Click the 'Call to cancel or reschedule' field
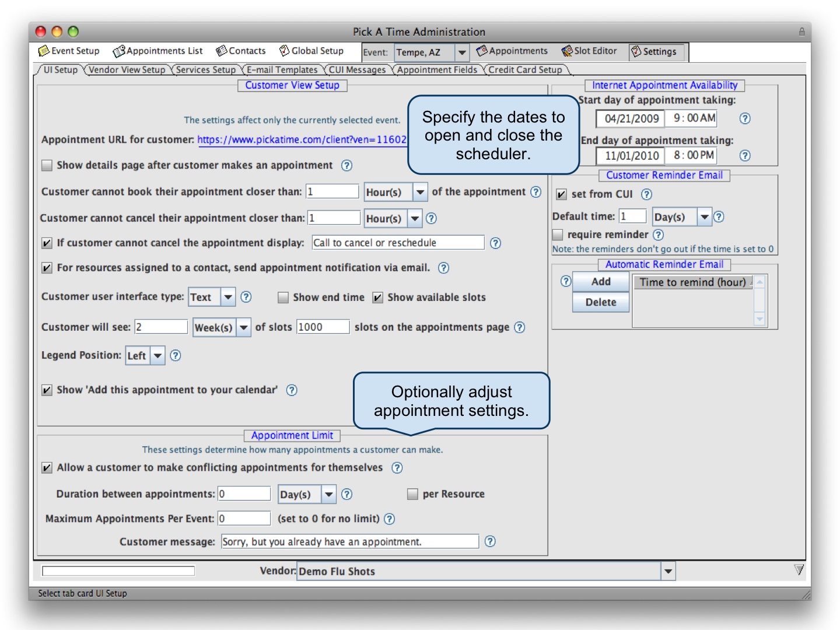This screenshot has width=840, height=630. [x=398, y=243]
